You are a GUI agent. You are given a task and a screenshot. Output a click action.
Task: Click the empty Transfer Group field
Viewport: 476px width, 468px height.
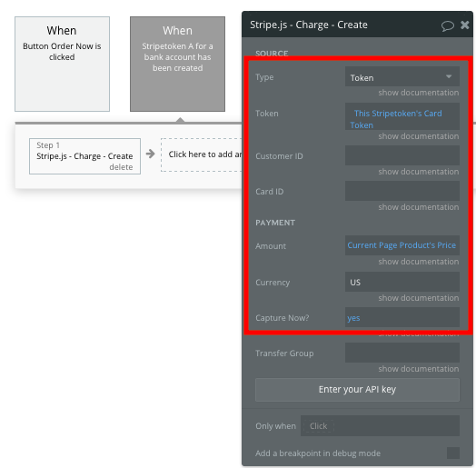click(x=402, y=353)
